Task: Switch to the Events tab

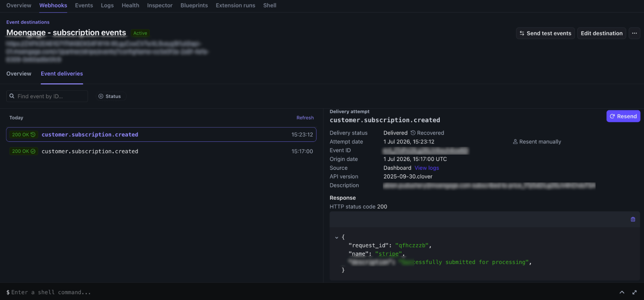Action: pos(84,5)
